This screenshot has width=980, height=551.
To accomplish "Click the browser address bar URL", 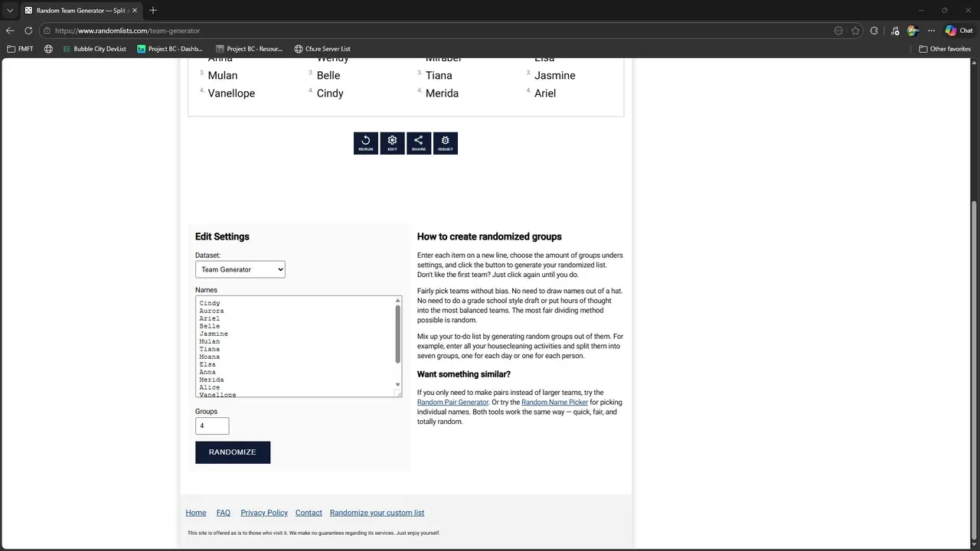I will coord(127,31).
